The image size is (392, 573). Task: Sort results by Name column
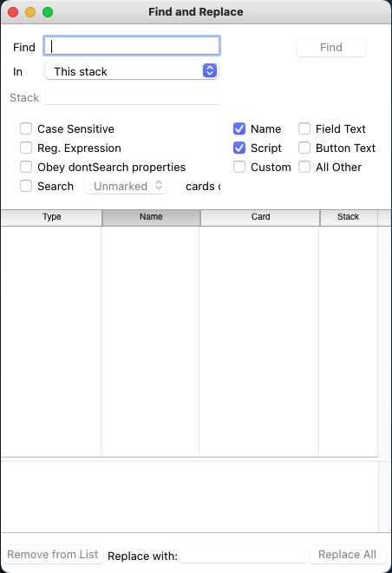click(x=151, y=217)
